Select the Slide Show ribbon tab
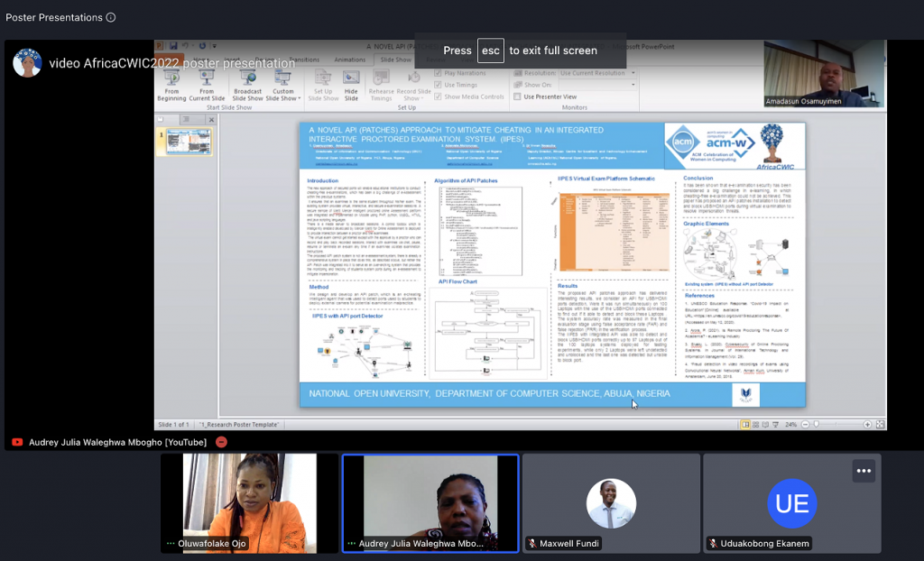 (395, 60)
